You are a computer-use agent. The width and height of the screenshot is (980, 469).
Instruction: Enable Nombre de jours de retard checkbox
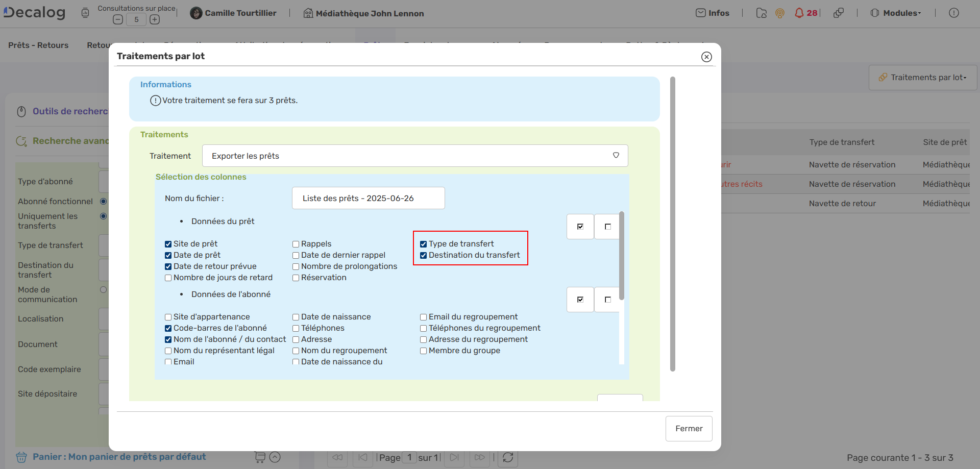click(168, 278)
